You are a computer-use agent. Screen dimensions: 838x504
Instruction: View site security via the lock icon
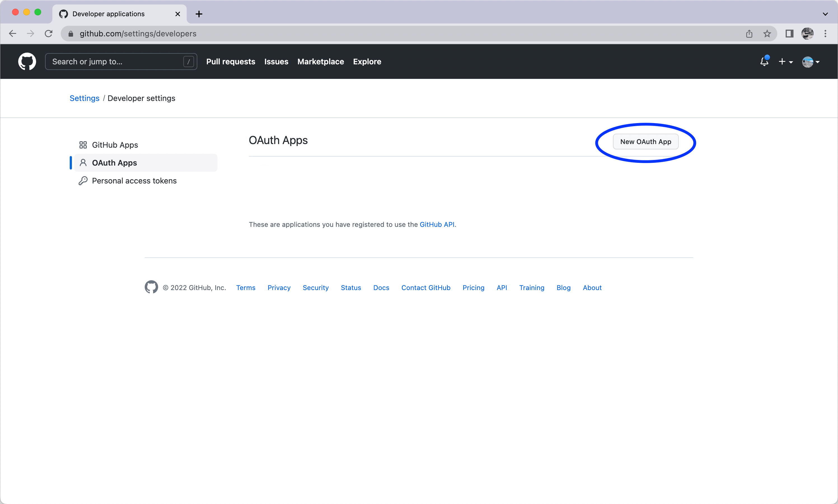71,34
